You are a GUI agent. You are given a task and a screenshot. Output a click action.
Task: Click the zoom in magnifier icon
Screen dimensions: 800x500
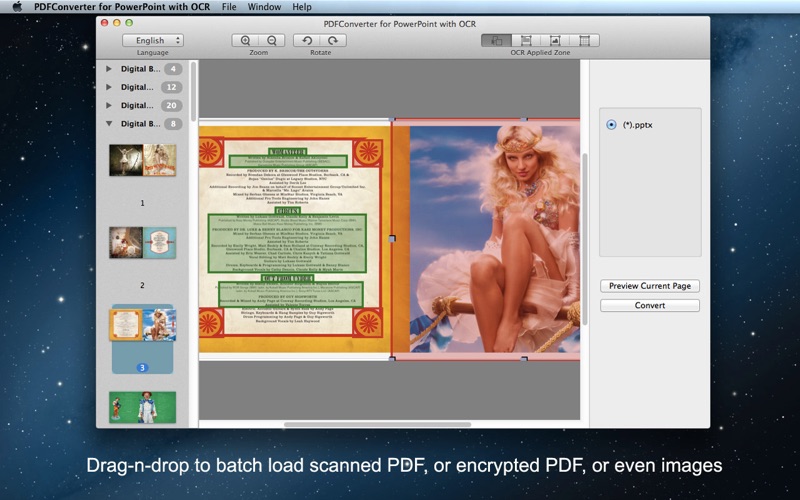pyautogui.click(x=245, y=40)
